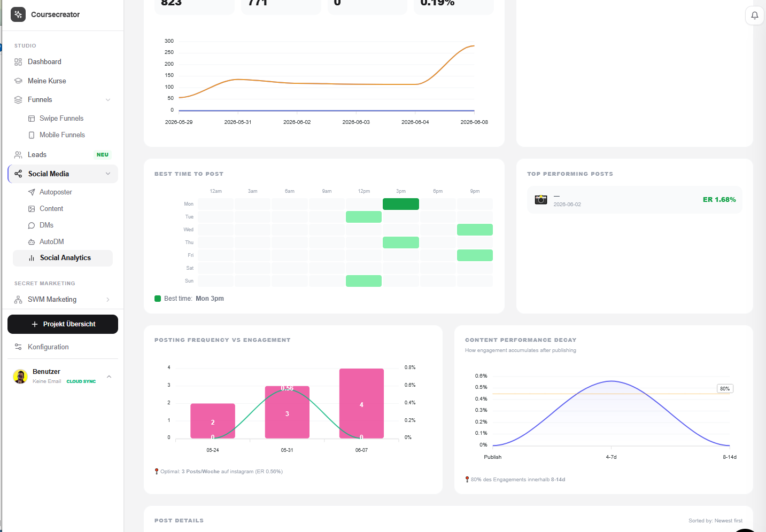Click the ER 1.68% value
The height and width of the screenshot is (532, 766).
[719, 200]
